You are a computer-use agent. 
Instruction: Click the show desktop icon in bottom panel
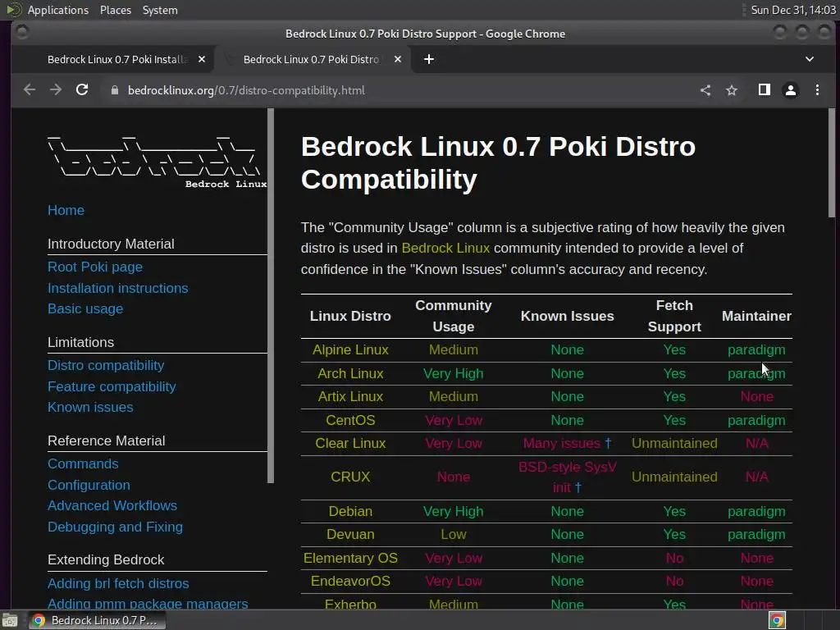tap(10, 620)
